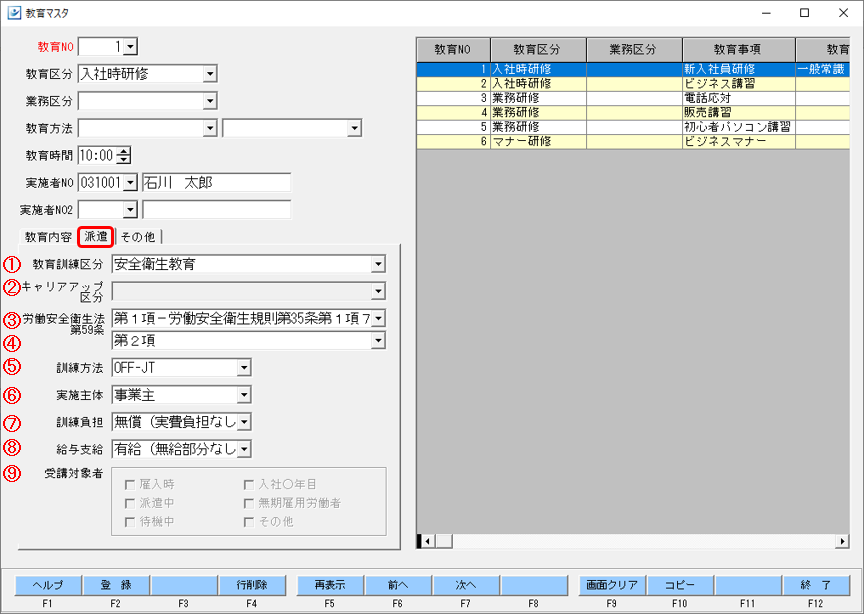
Task: Click the empty 実施者NO2 name field
Action: pos(217,209)
